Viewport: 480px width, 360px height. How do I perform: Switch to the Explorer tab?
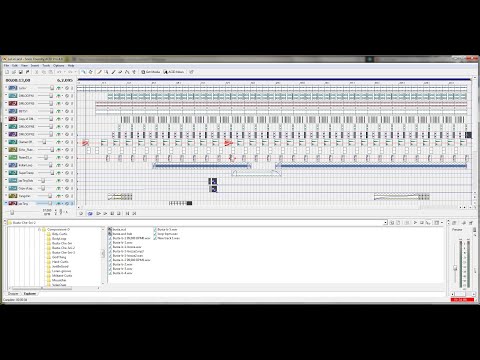pyautogui.click(x=30, y=294)
